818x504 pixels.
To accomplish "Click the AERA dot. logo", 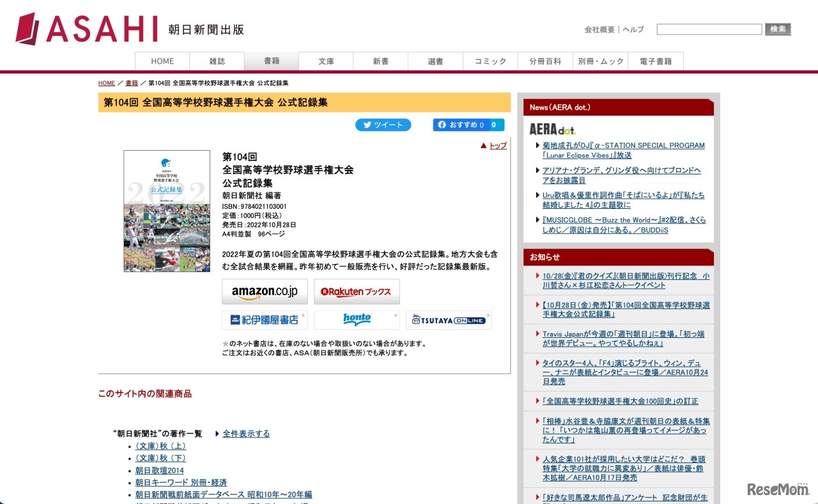I will 552,129.
